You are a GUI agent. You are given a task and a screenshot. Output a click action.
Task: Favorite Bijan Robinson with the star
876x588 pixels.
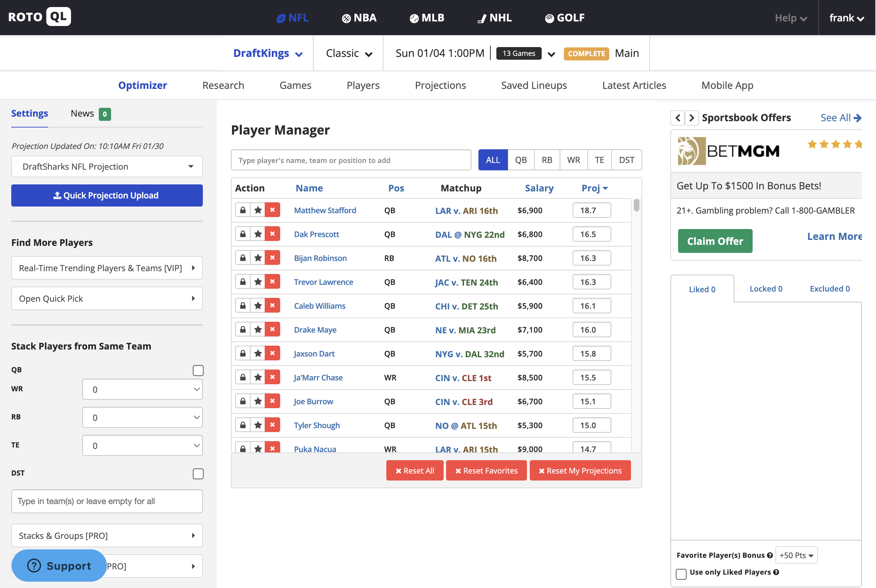pos(258,258)
